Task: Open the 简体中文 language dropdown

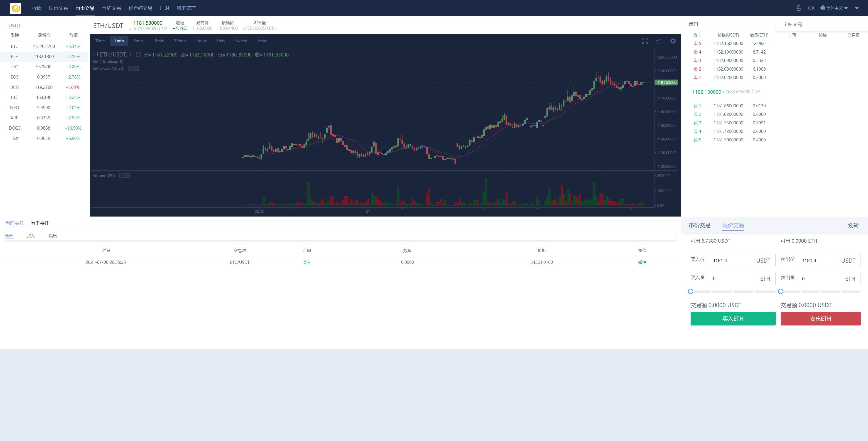Action: coord(834,8)
